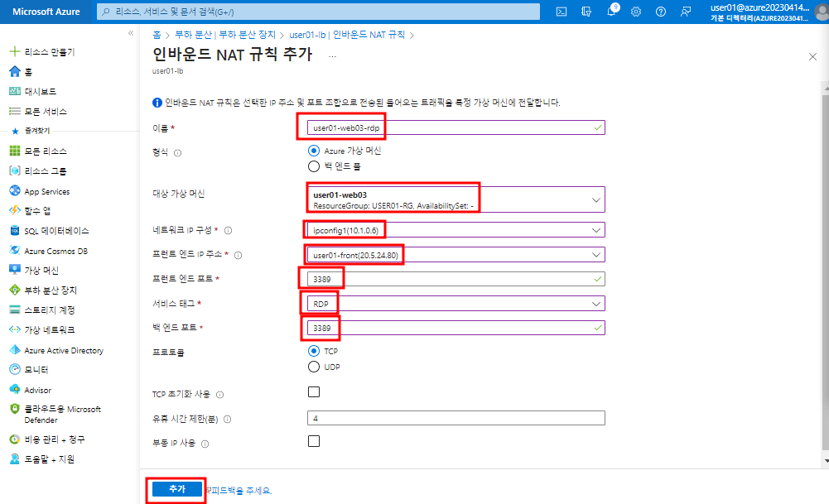This screenshot has width=829, height=504.
Task: Collapse the left sidebar with the double chevron
Action: 131,33
